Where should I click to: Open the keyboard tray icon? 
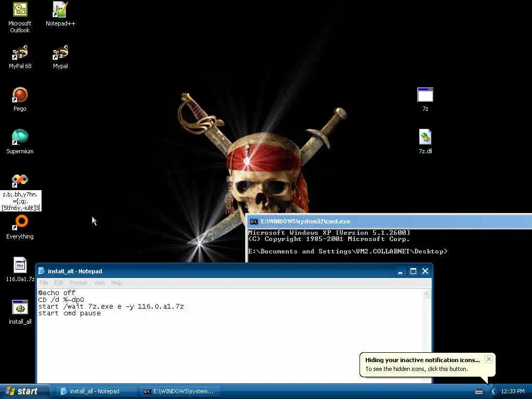(479, 392)
